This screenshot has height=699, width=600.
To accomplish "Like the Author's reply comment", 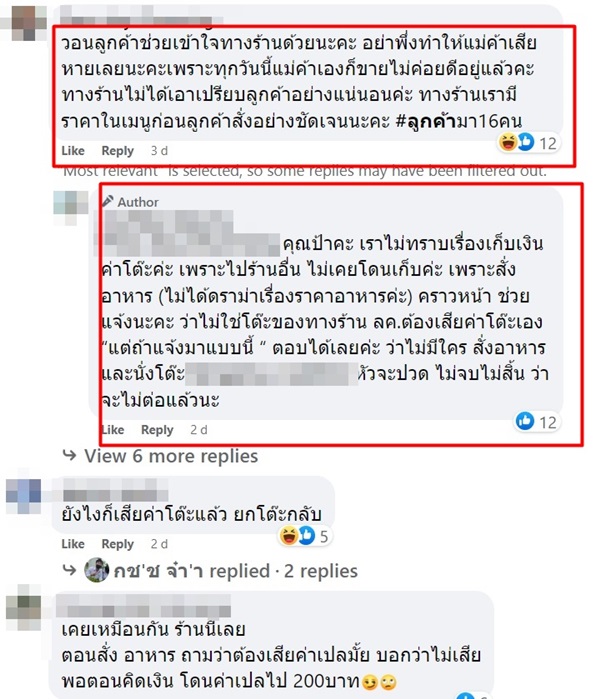I will pyautogui.click(x=113, y=430).
